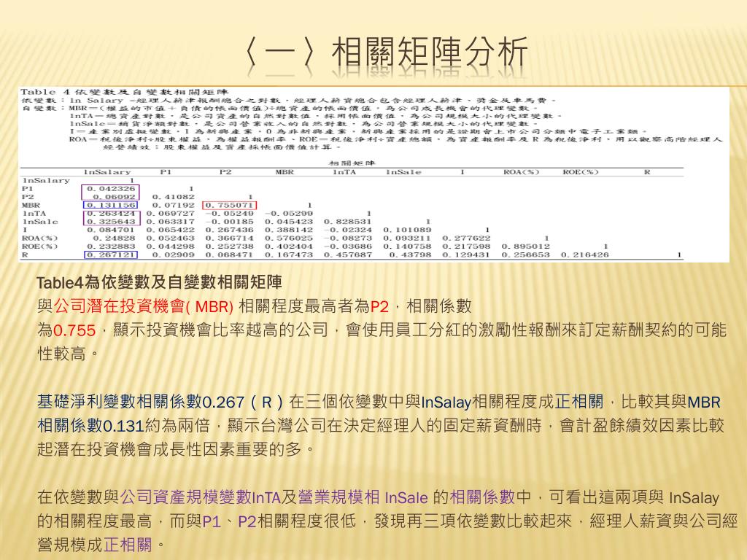Image resolution: width=747 pixels, height=560 pixels.
Task: Click the cell value 0.131156
Action: coord(111,205)
